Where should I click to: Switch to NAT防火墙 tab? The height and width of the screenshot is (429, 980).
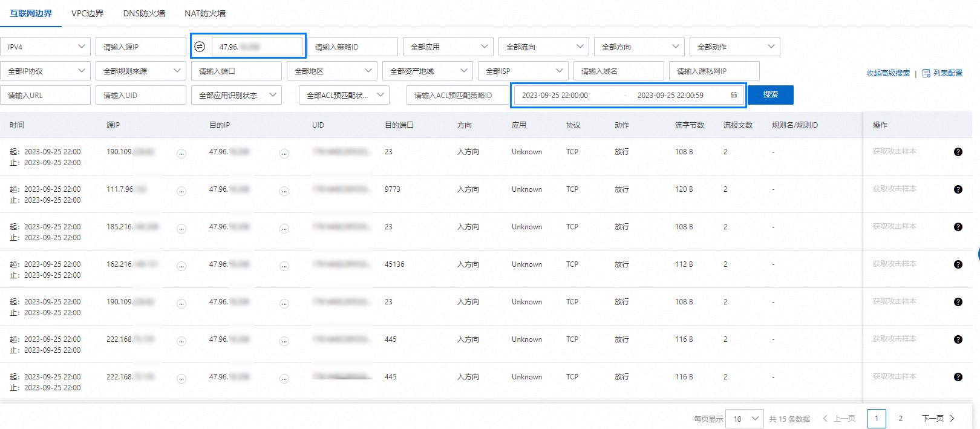tap(205, 13)
